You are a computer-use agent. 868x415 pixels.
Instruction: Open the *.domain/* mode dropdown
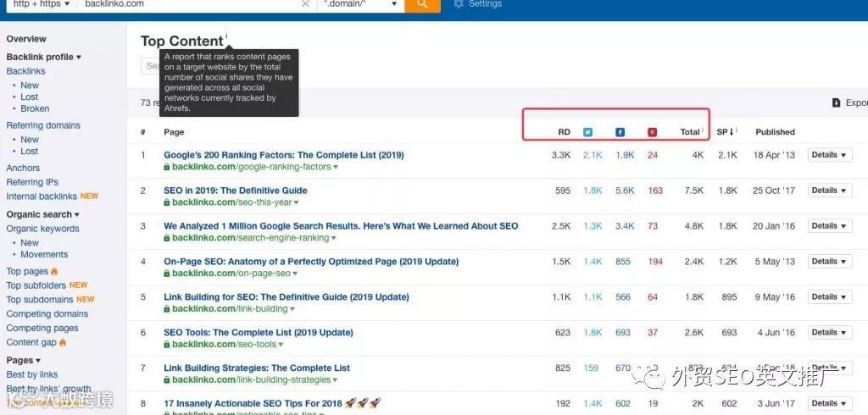(x=359, y=4)
